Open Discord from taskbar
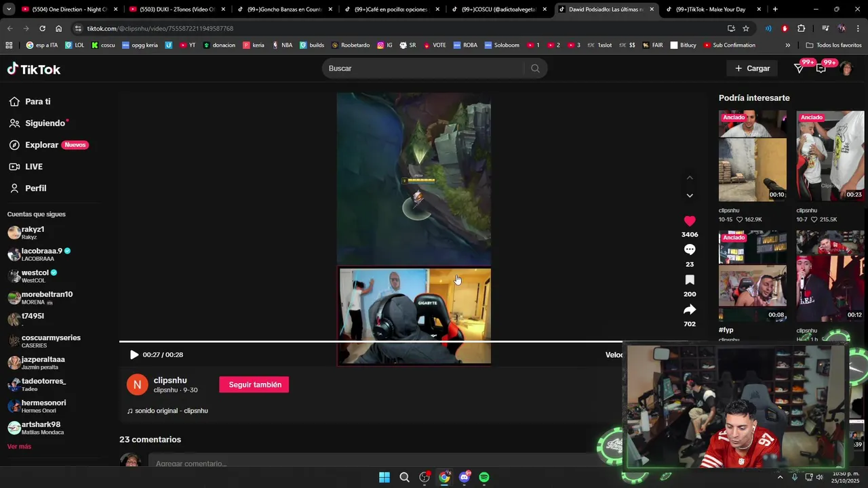This screenshot has width=868, height=488. point(465,477)
